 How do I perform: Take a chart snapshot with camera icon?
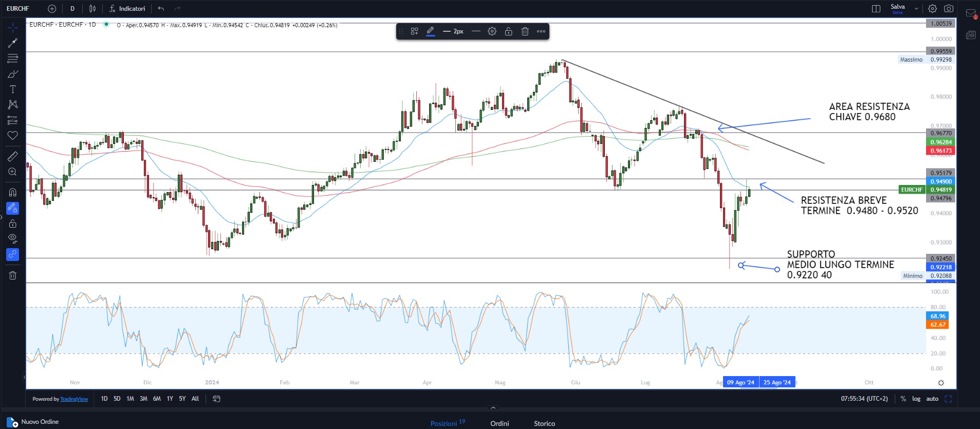949,9
